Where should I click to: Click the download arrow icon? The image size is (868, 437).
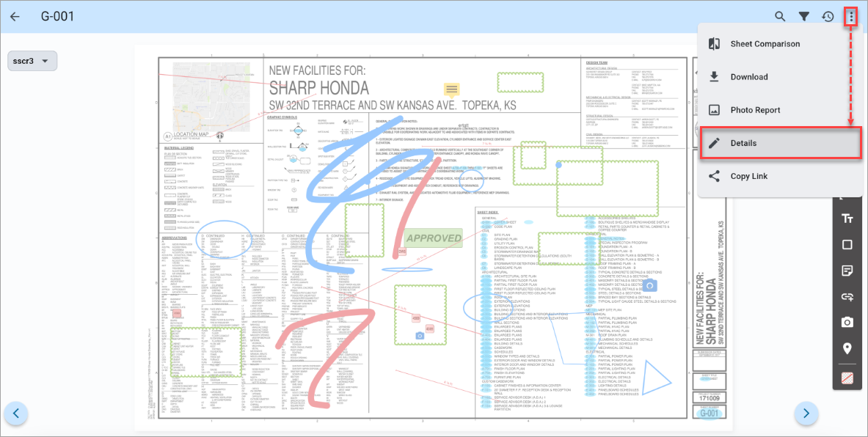pos(714,77)
